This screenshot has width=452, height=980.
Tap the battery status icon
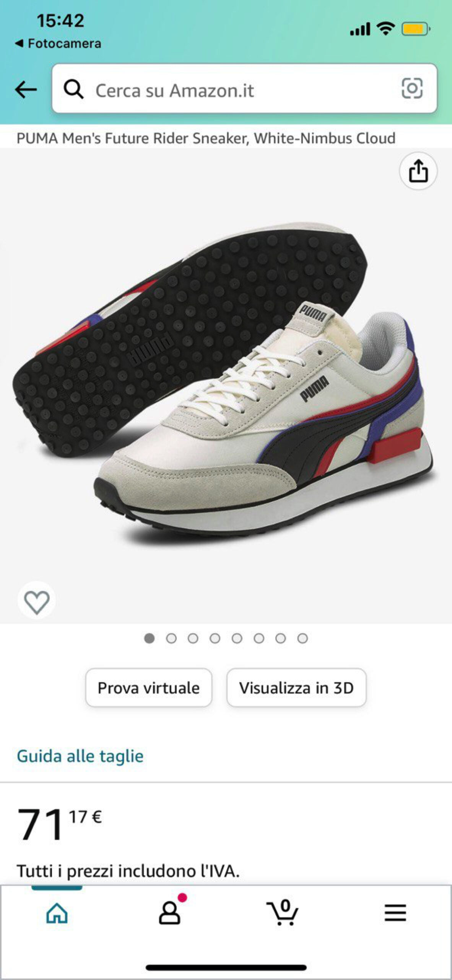point(416,29)
